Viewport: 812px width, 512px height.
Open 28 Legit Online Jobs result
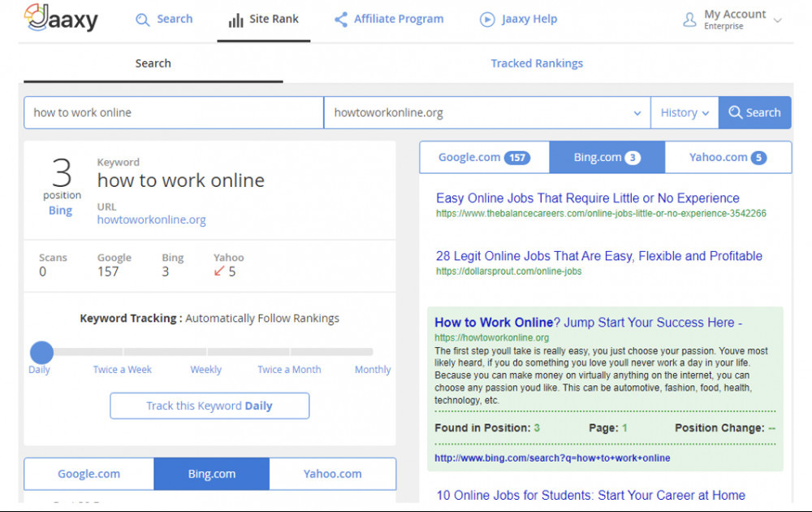pyautogui.click(x=599, y=256)
